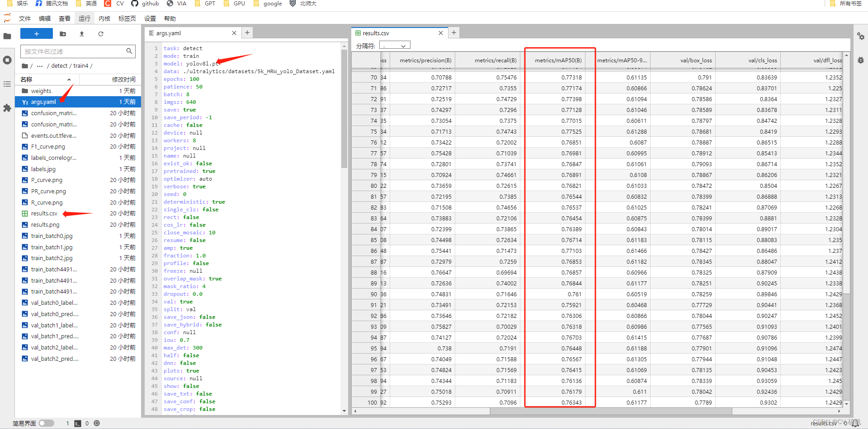Click the metrics/precision(B) column header
Viewport: 868px width, 429px height.
click(x=422, y=60)
